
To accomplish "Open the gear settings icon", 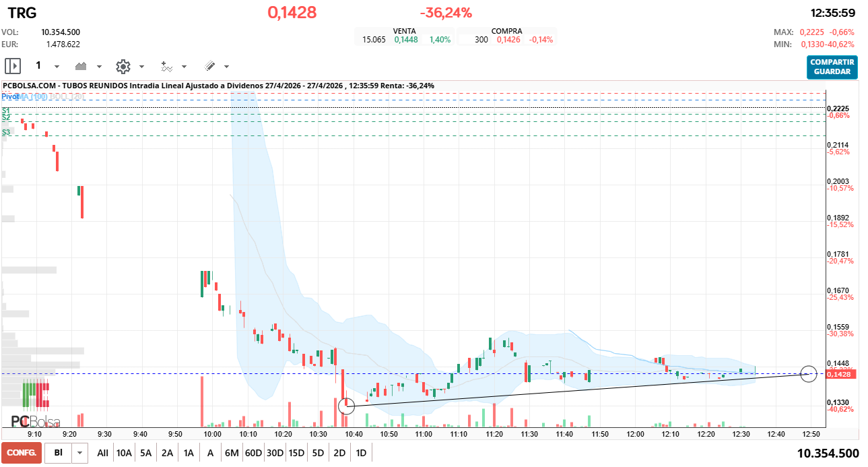I will (x=123, y=66).
